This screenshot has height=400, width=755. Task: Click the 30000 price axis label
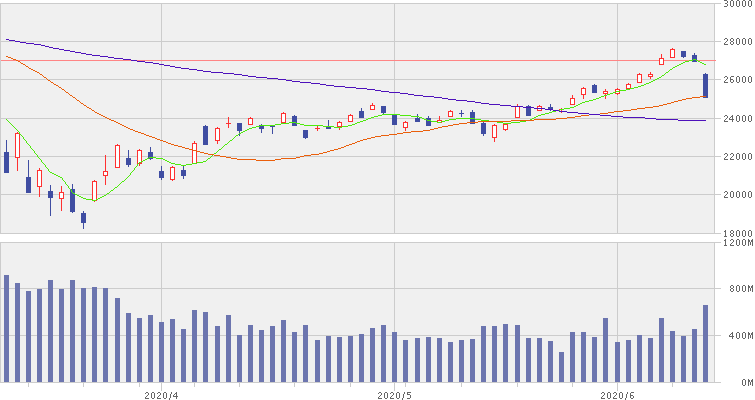(x=735, y=4)
